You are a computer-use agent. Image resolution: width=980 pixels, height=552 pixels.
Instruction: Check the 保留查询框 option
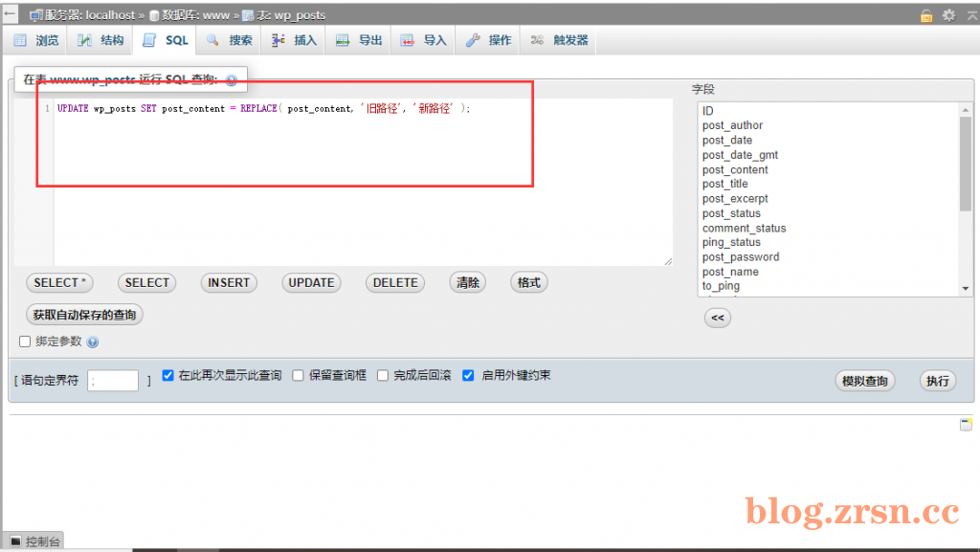click(x=299, y=375)
